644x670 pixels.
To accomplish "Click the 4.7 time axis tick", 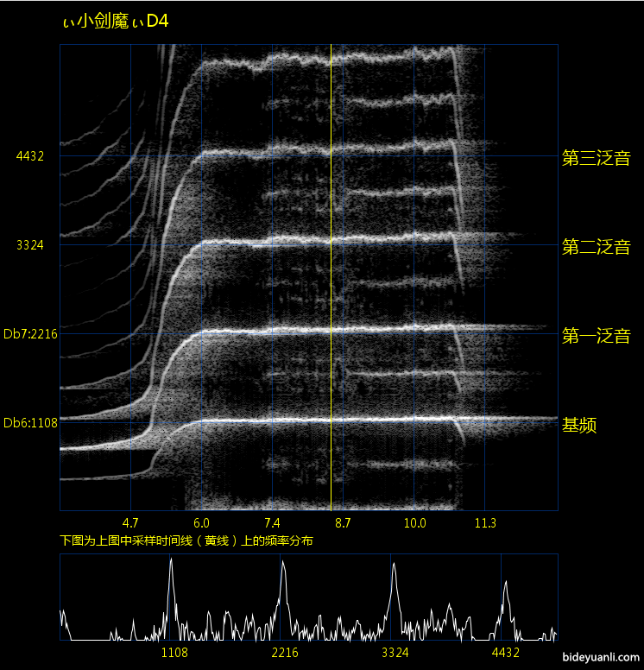I will 130,523.
